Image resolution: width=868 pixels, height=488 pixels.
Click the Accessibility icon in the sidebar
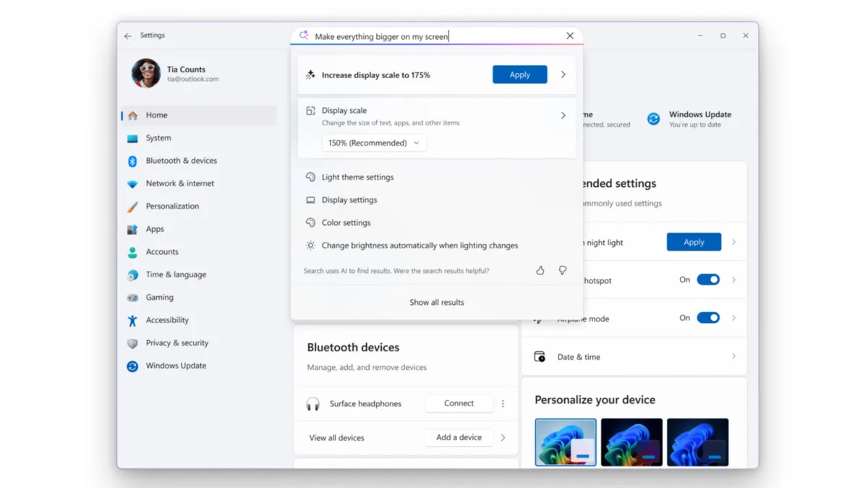point(132,320)
